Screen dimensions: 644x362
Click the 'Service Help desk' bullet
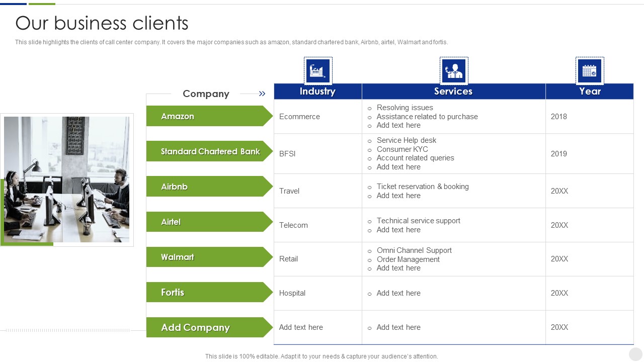(x=407, y=140)
